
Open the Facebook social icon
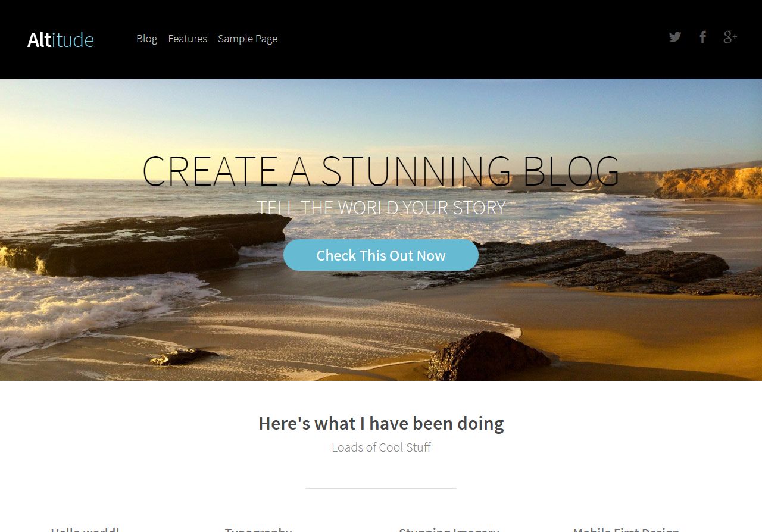point(702,37)
